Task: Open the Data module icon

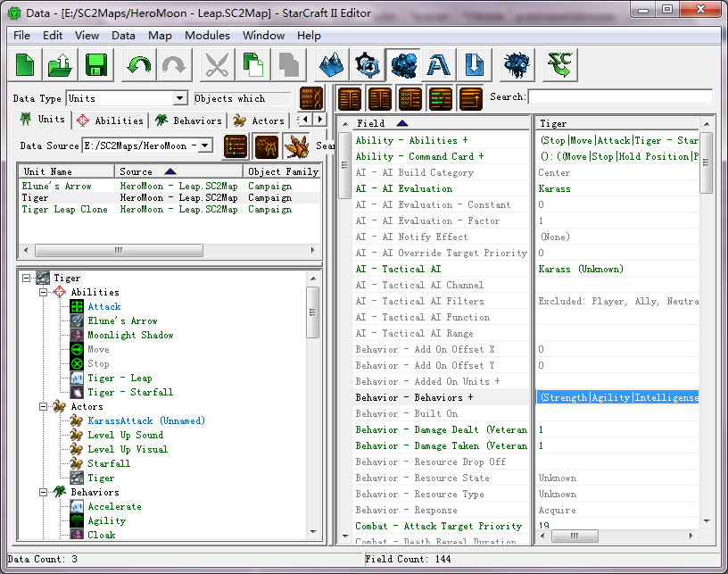Action: (403, 64)
